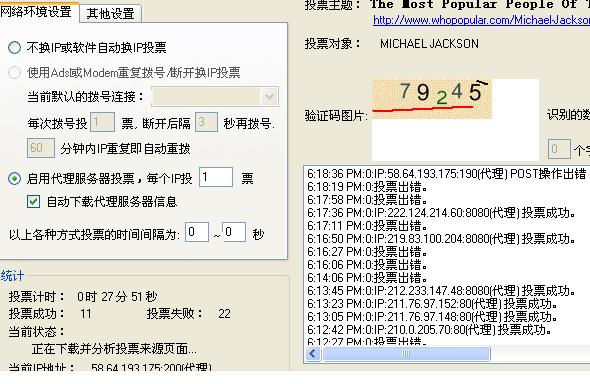Click the 60 分钟内IP重复 minutes field
The width and height of the screenshot is (590, 384).
41,148
